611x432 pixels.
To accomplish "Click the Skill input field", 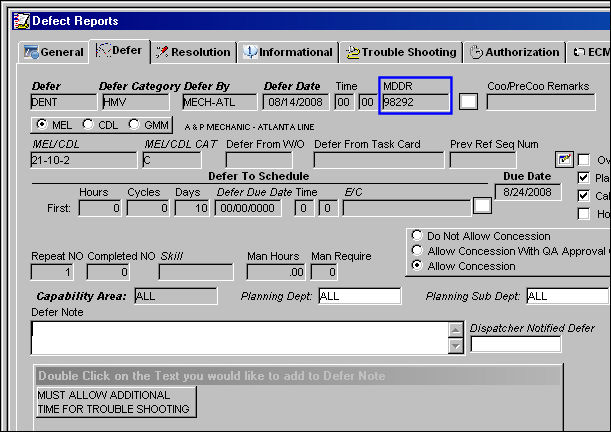I will pos(196,272).
